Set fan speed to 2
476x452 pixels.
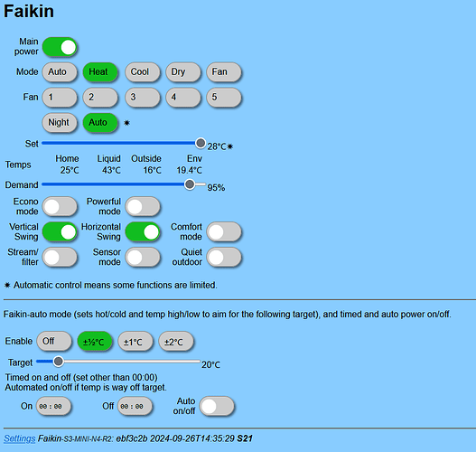(100, 98)
